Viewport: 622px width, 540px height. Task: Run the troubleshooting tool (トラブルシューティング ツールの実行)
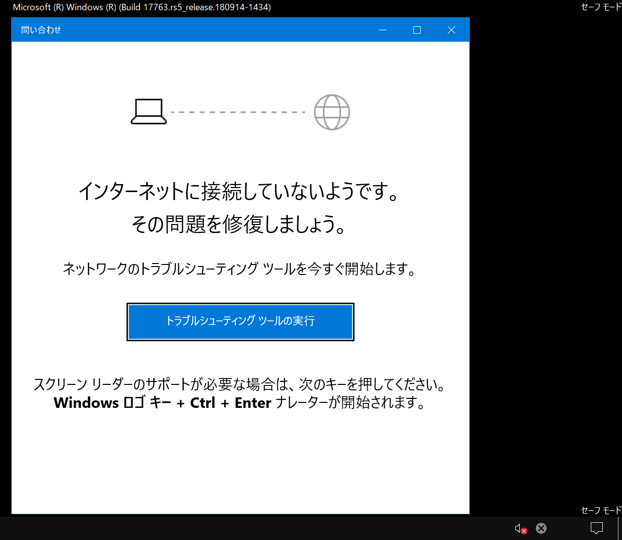240,321
